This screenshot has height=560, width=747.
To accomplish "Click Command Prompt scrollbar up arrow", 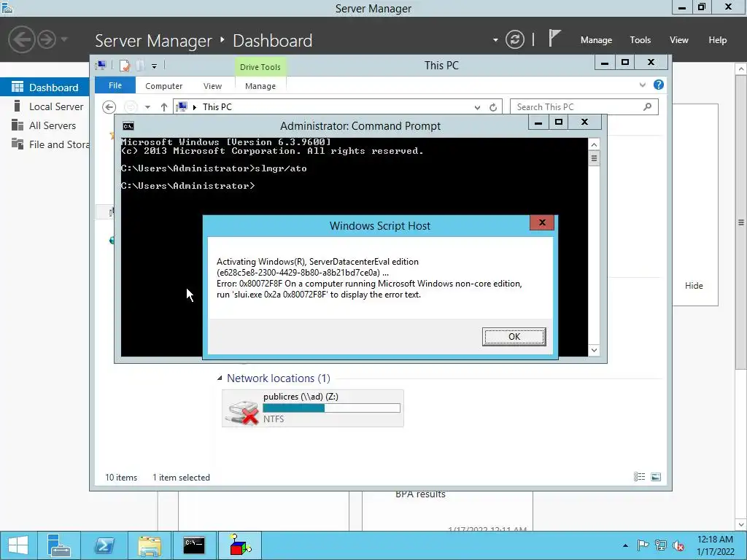I will (594, 145).
